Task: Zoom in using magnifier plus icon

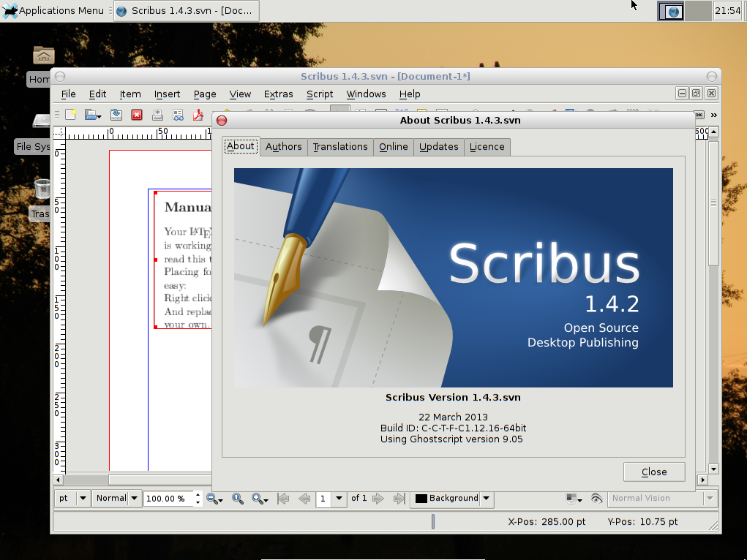Action: pyautogui.click(x=258, y=499)
